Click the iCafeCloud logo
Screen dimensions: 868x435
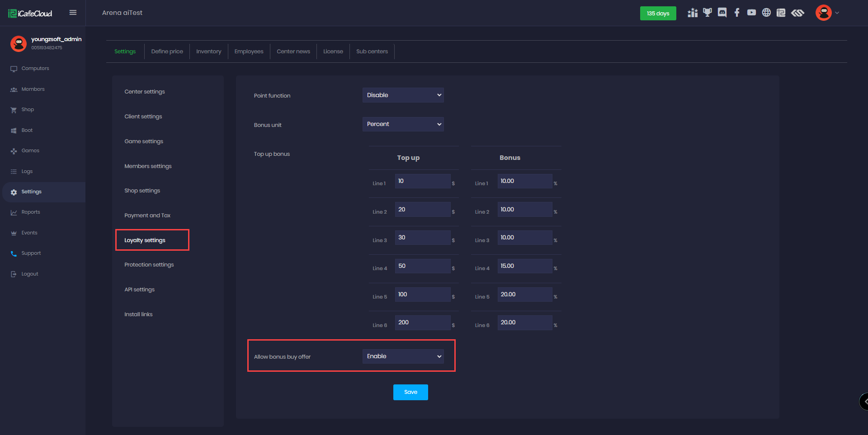pos(30,14)
